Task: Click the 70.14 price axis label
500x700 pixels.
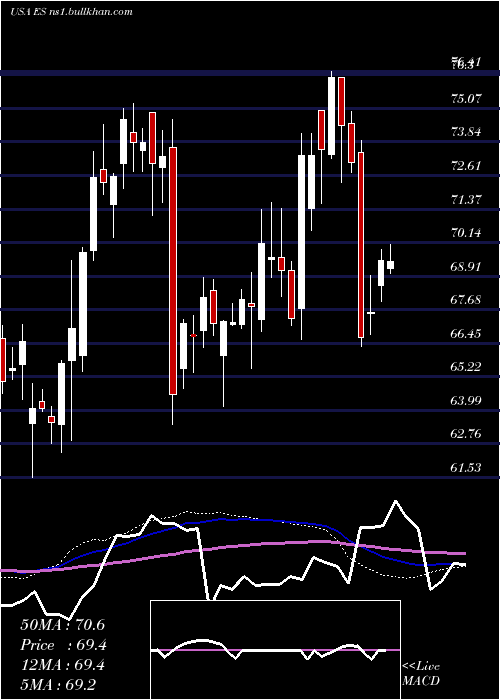Action: tap(467, 233)
